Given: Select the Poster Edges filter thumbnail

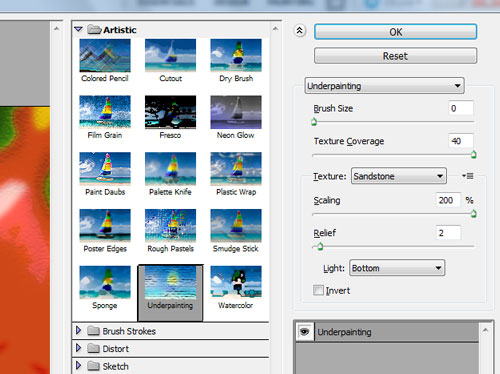Looking at the screenshot, I should (x=105, y=225).
